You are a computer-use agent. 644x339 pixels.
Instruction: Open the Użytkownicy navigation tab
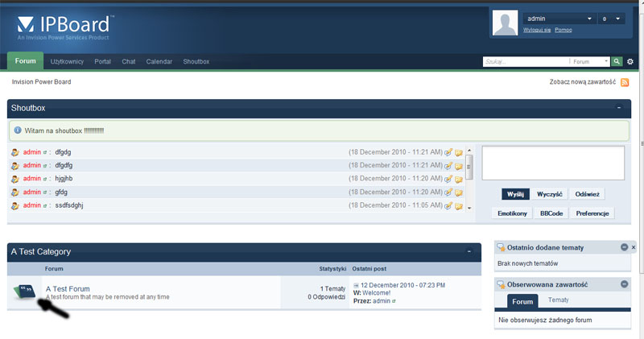click(68, 61)
